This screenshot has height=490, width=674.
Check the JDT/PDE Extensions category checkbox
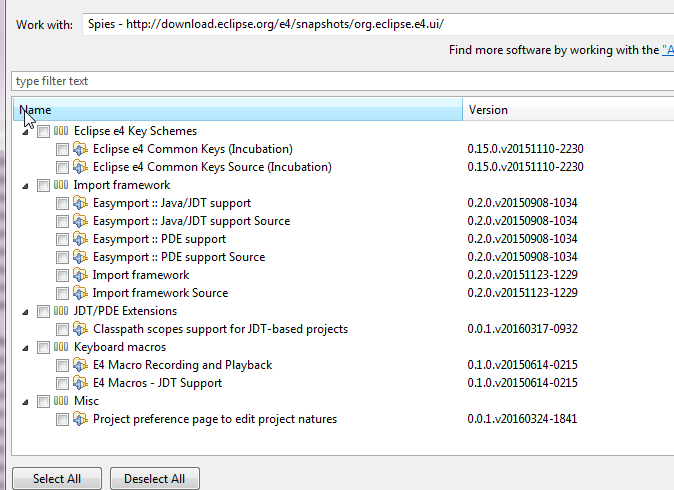pos(43,311)
